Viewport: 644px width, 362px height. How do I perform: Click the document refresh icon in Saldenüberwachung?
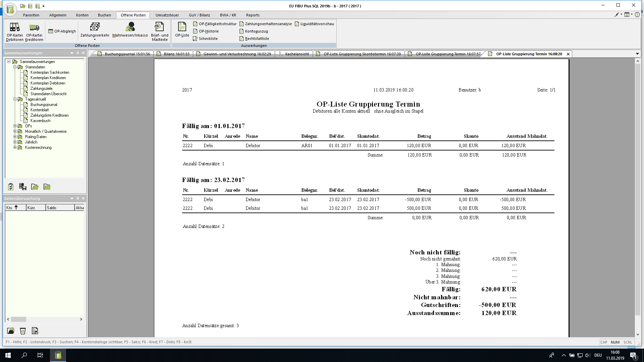tap(35, 331)
